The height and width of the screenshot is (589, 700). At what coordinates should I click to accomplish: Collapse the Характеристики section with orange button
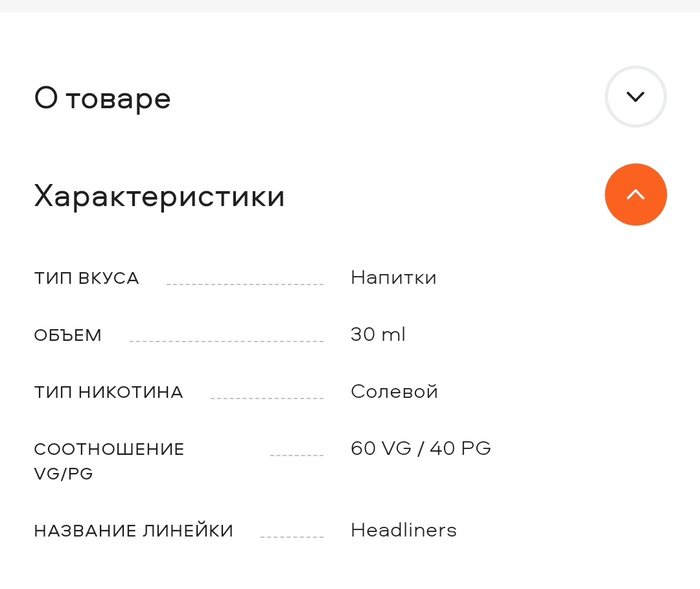[x=635, y=194]
